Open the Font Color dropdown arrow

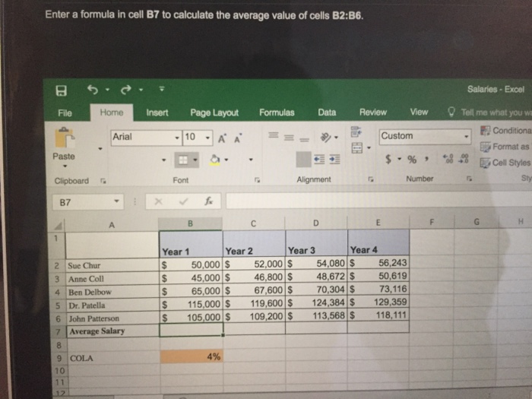pos(251,160)
